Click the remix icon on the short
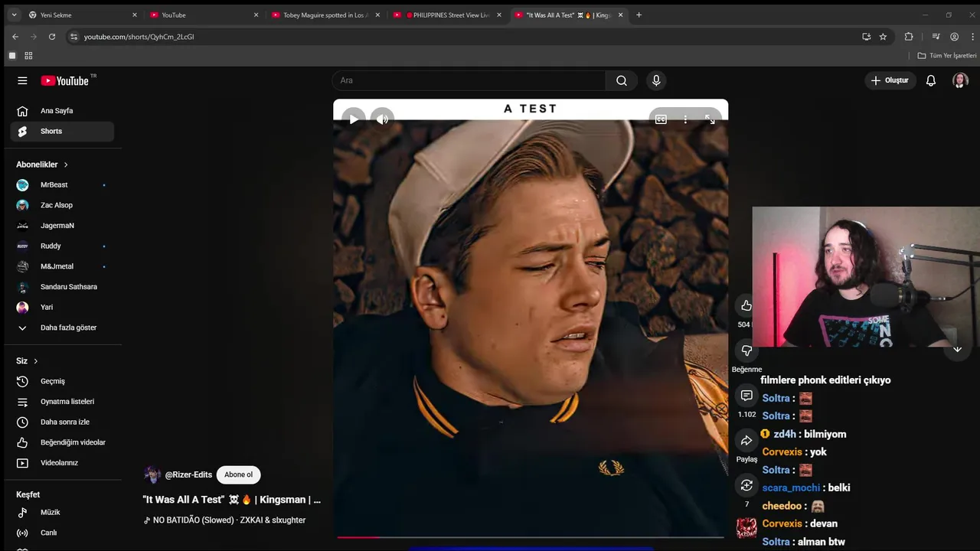Image resolution: width=980 pixels, height=551 pixels. pyautogui.click(x=746, y=485)
